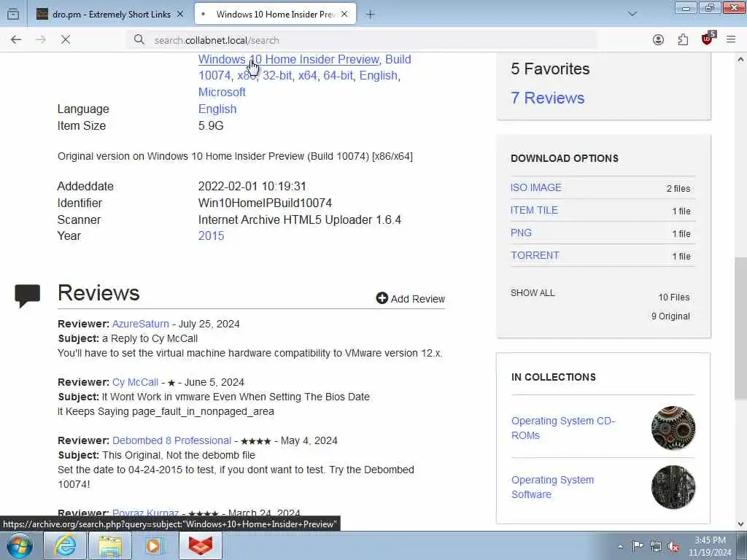
Task: Open the 32-bit subject link
Action: (x=277, y=76)
